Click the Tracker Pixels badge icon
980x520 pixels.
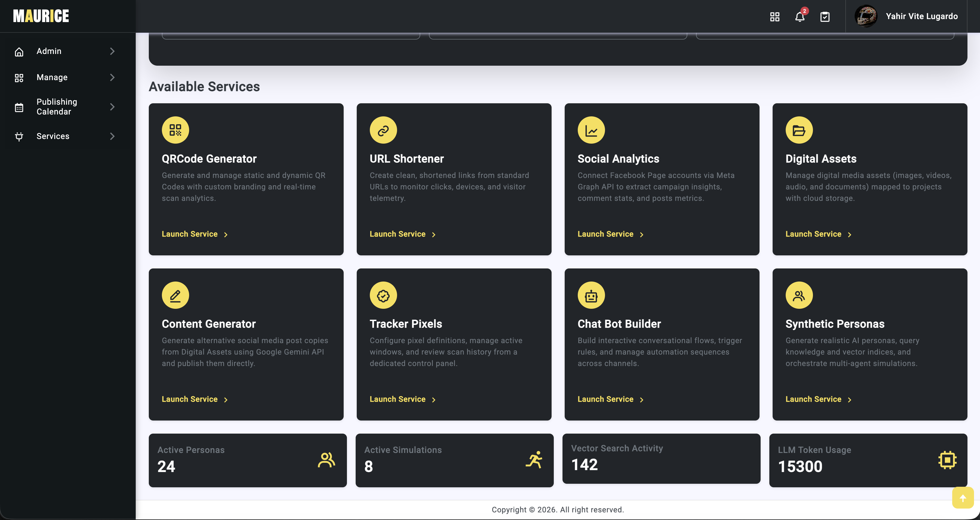pyautogui.click(x=383, y=295)
